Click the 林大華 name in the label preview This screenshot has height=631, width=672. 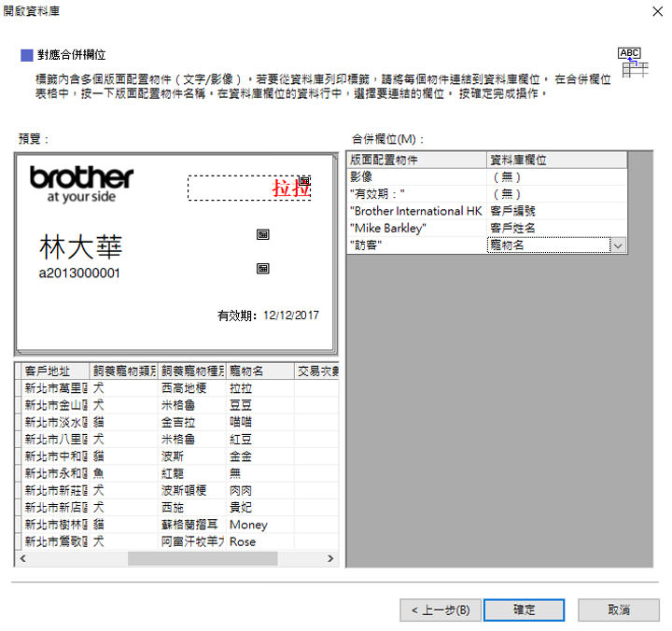coord(80,247)
